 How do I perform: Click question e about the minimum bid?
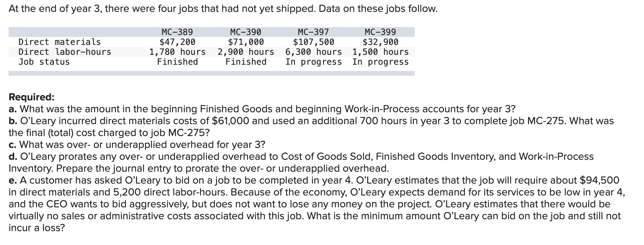317,204
